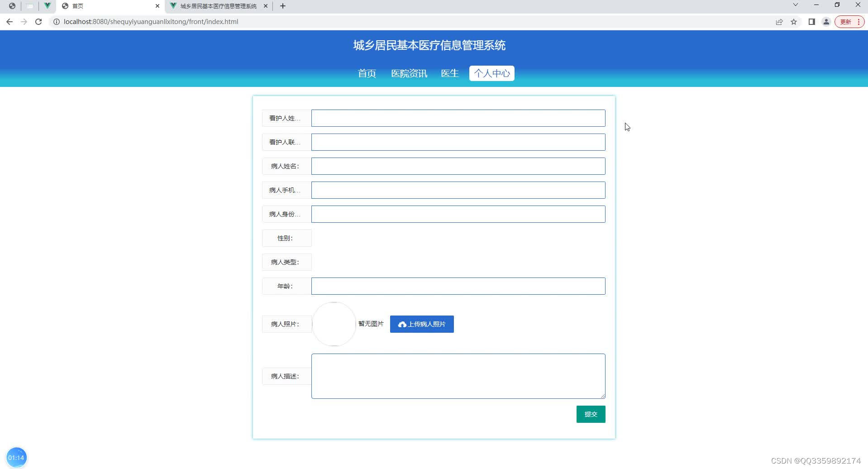
Task: Focus the 病人手机 input field
Action: click(458, 190)
